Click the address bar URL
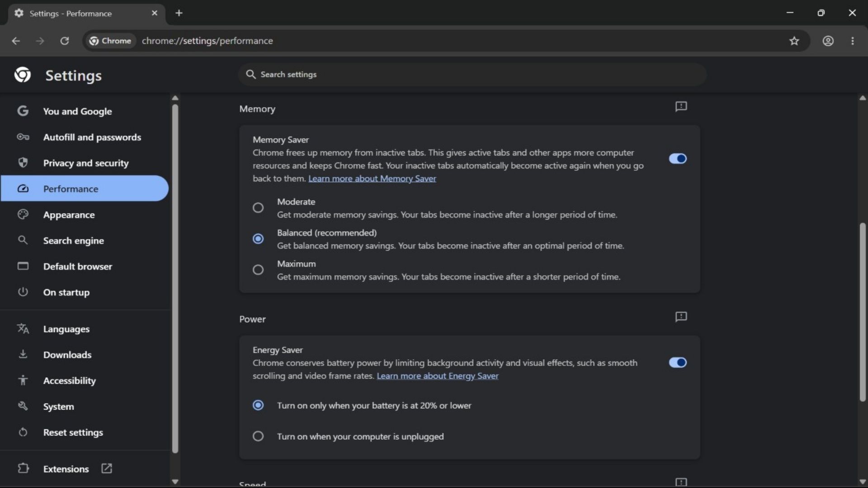The height and width of the screenshot is (488, 868). pyautogui.click(x=208, y=41)
